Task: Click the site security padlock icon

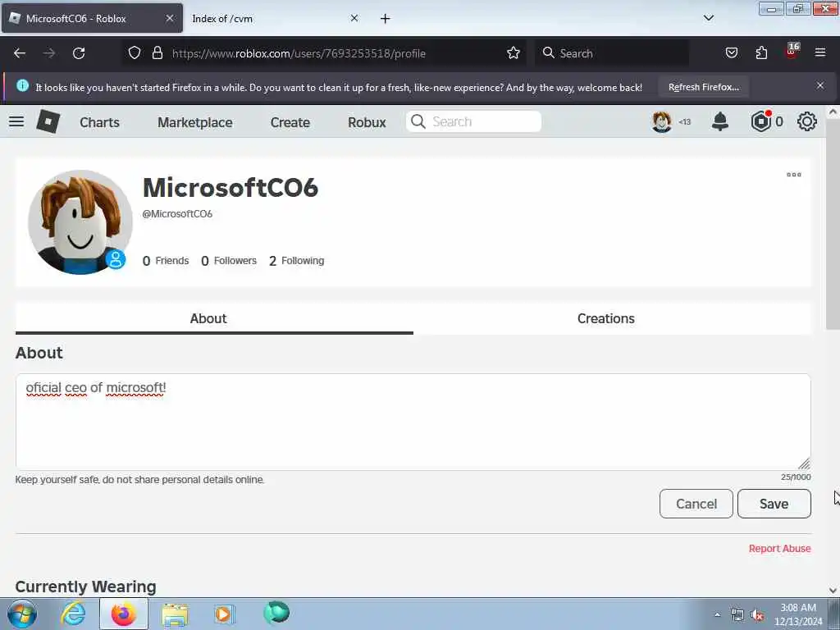Action: (x=157, y=53)
